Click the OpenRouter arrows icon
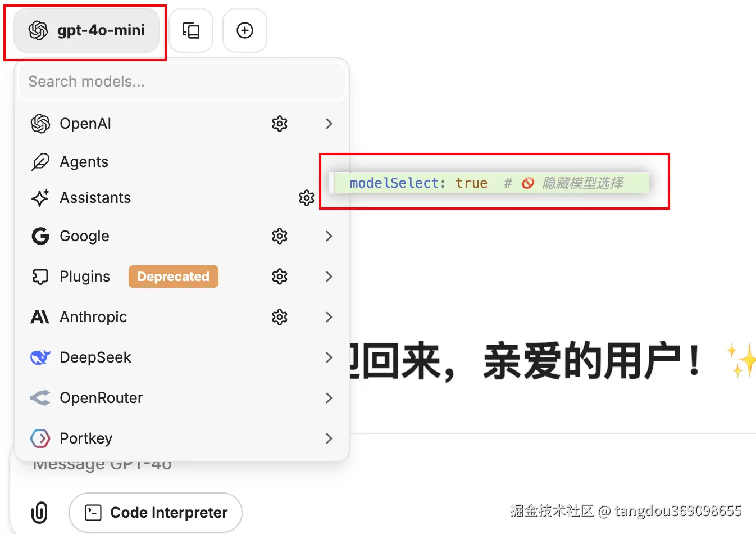Screen dimensions: 756x534 click(40, 398)
